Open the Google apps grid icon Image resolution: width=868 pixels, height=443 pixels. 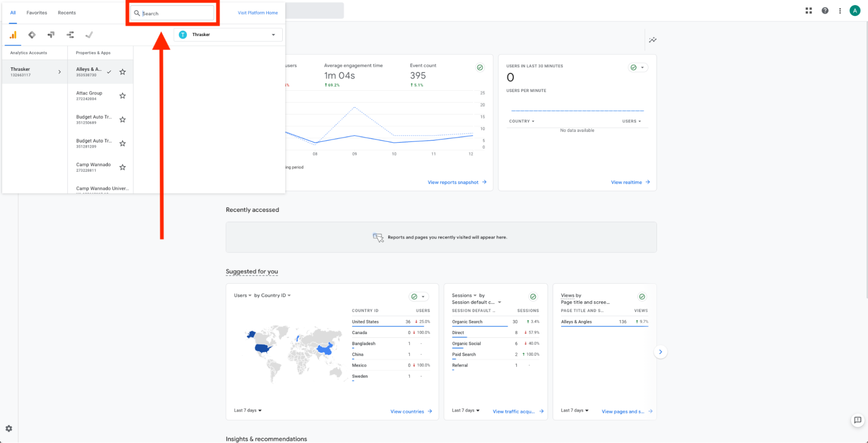[x=809, y=11]
